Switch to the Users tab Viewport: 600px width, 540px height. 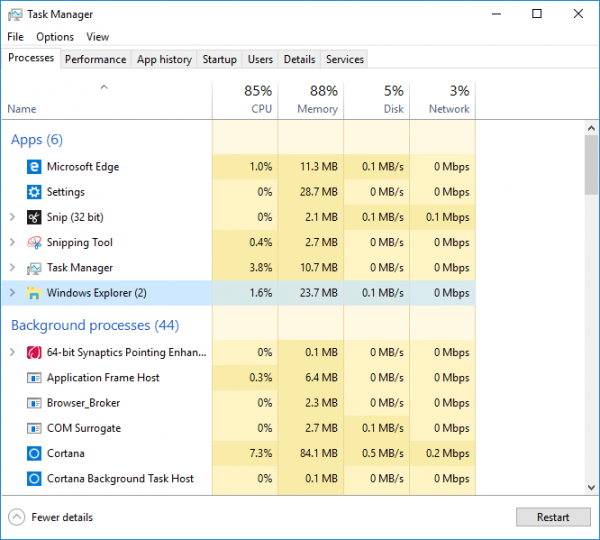[260, 59]
